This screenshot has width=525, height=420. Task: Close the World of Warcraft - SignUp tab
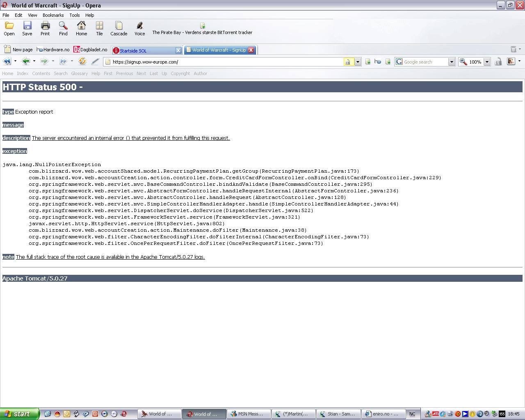point(251,50)
